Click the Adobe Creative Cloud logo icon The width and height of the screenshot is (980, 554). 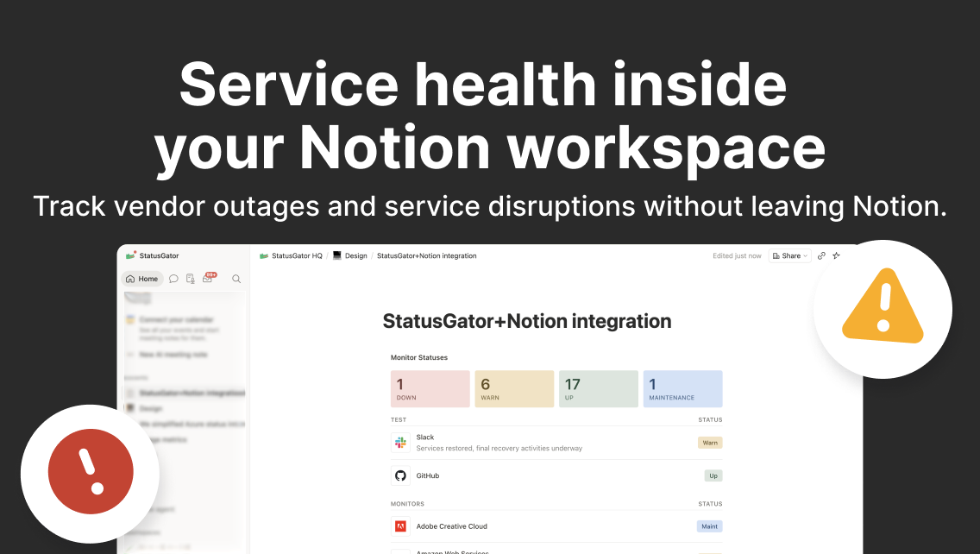pos(400,526)
